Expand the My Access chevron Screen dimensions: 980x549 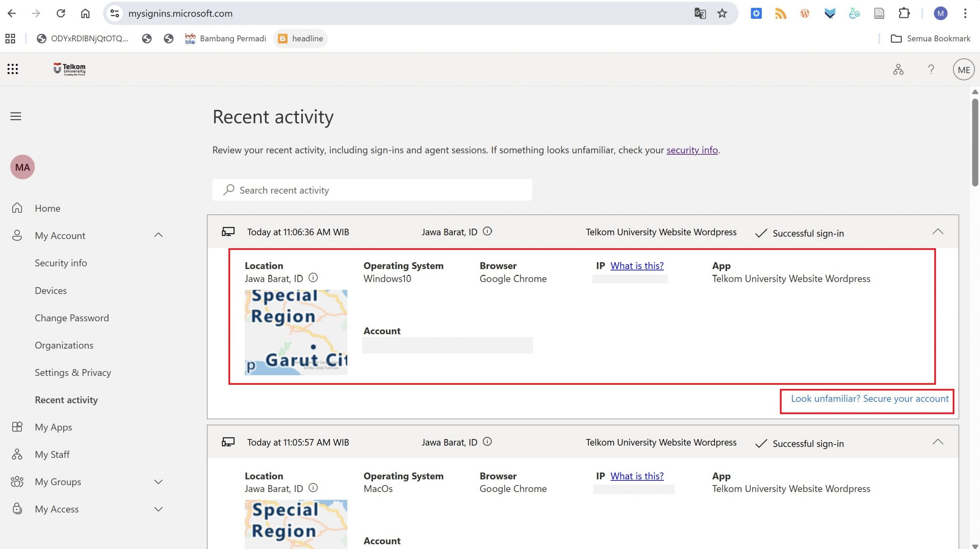158,509
